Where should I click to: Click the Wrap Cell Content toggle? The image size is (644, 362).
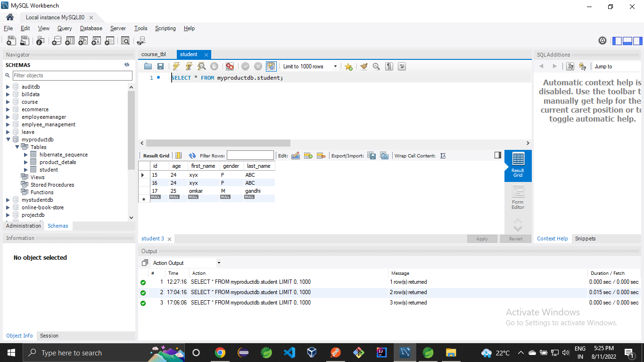click(x=443, y=156)
